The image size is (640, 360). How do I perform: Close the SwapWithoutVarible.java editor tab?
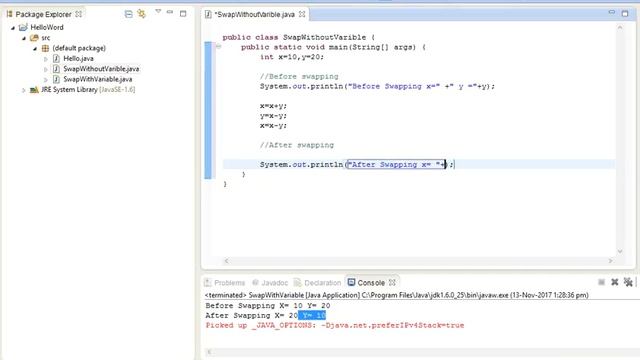302,14
